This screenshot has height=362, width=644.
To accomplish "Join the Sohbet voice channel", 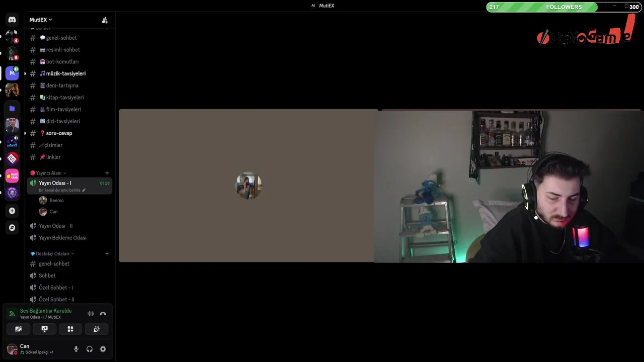I will (69, 276).
